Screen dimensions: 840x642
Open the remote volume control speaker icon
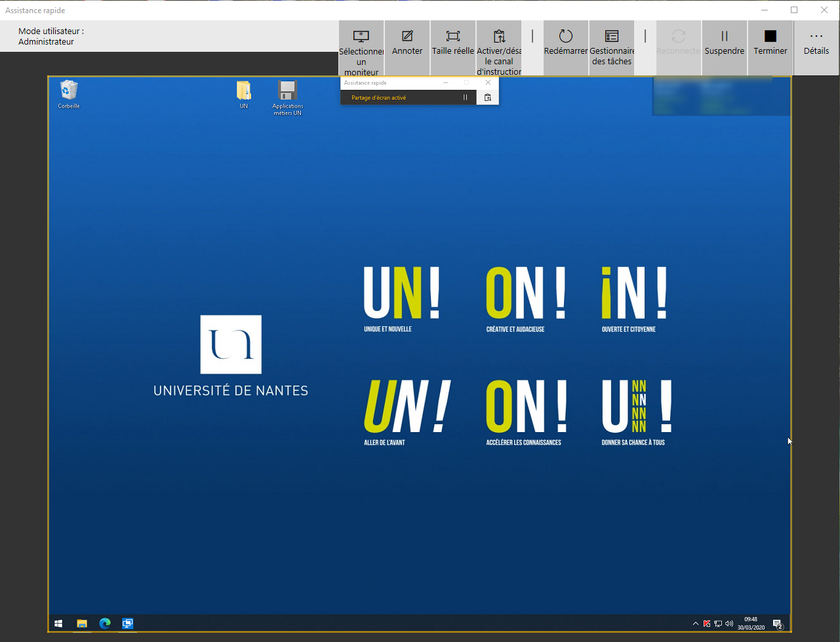(729, 624)
